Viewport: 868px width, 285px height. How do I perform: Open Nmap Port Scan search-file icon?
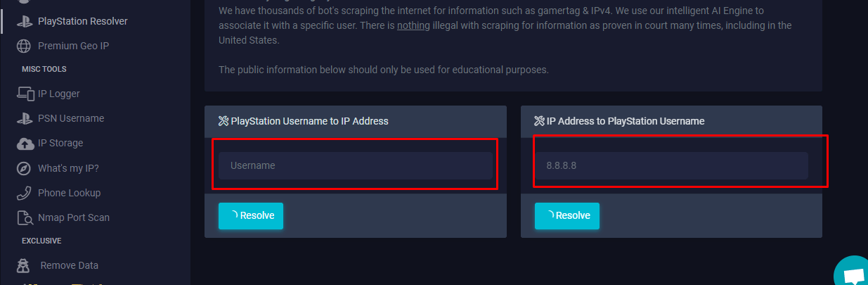[x=25, y=217]
